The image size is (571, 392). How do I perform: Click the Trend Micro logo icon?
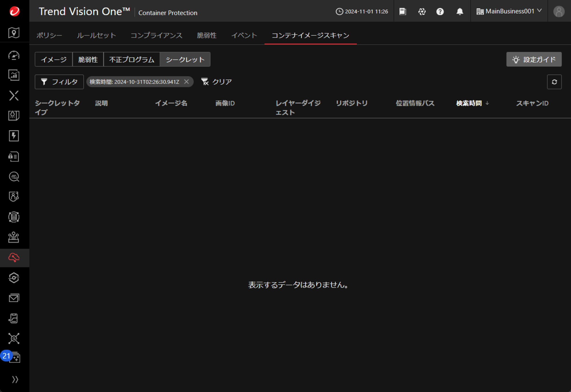(14, 11)
